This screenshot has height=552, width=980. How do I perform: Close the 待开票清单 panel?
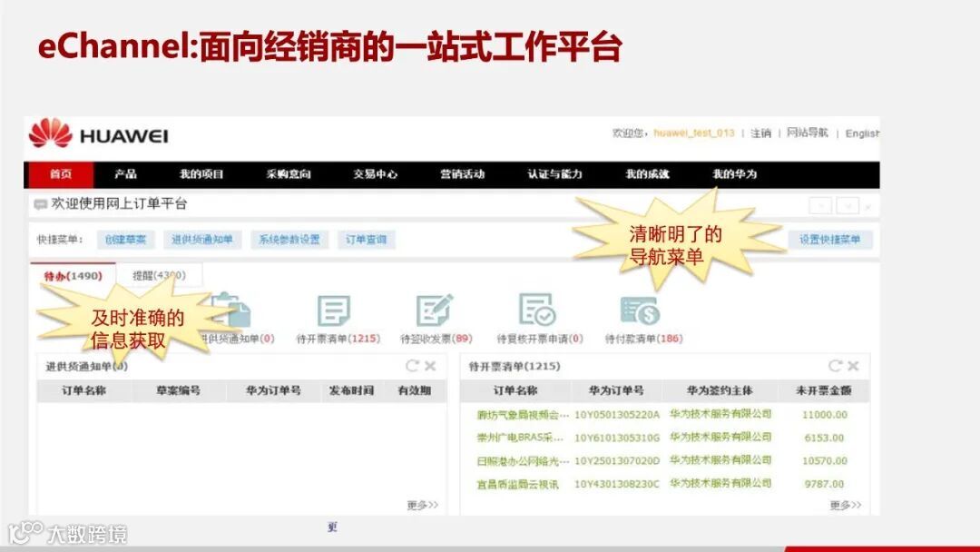[853, 366]
